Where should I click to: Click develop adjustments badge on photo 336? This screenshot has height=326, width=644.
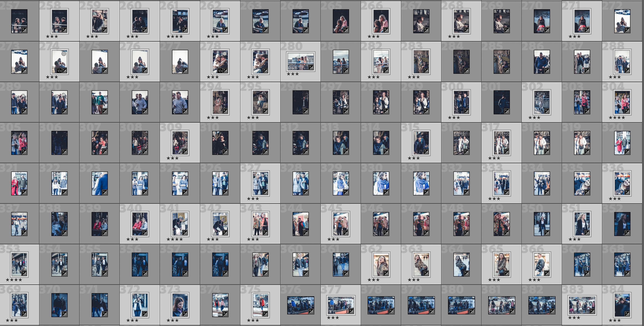click(627, 192)
